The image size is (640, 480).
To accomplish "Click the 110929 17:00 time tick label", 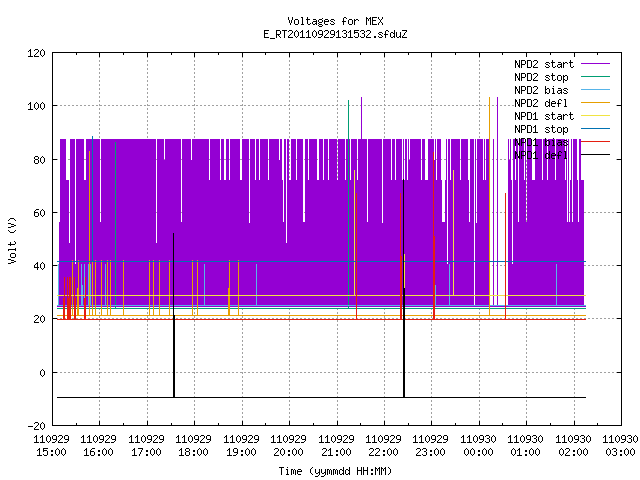I will coord(146,446).
